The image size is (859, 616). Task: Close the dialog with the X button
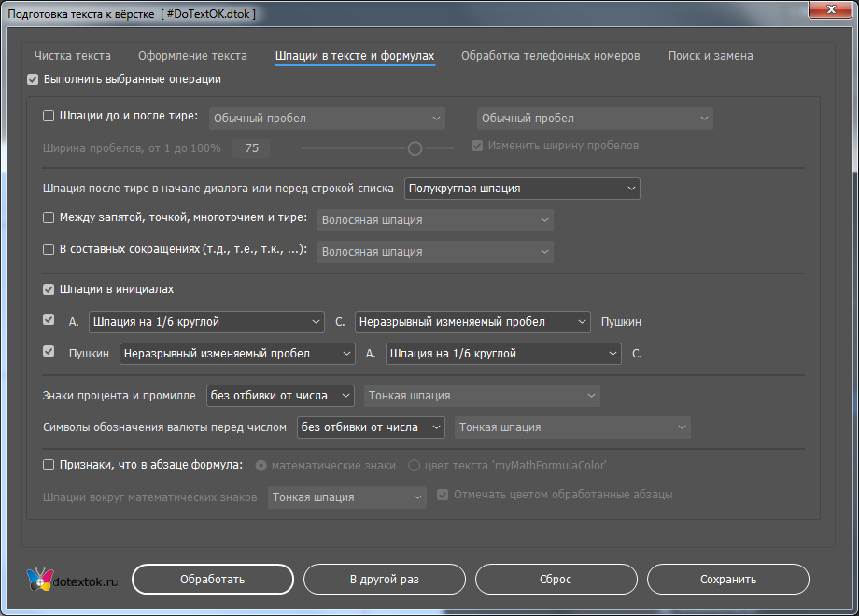(830, 9)
